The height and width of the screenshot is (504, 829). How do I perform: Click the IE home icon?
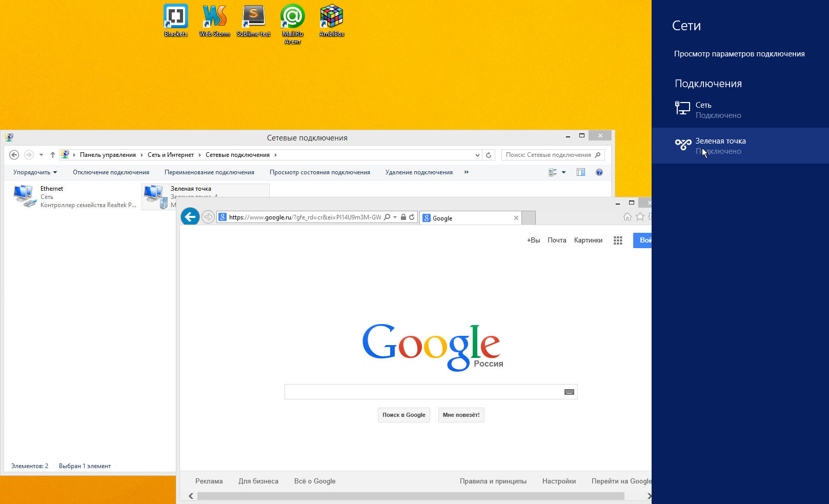628,217
